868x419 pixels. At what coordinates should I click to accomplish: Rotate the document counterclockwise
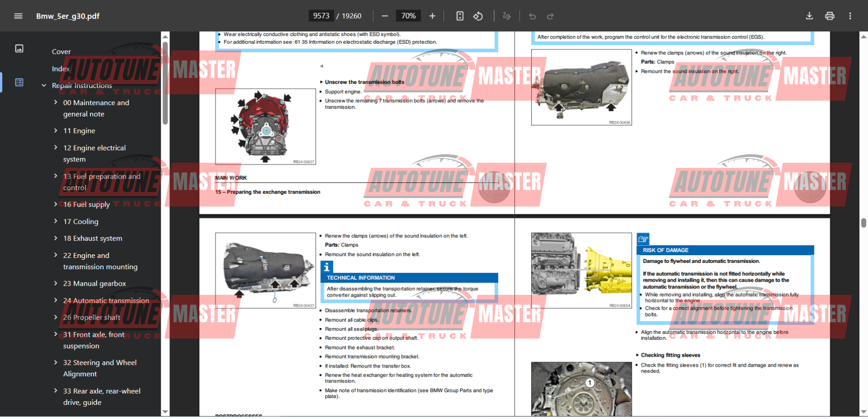pos(478,16)
